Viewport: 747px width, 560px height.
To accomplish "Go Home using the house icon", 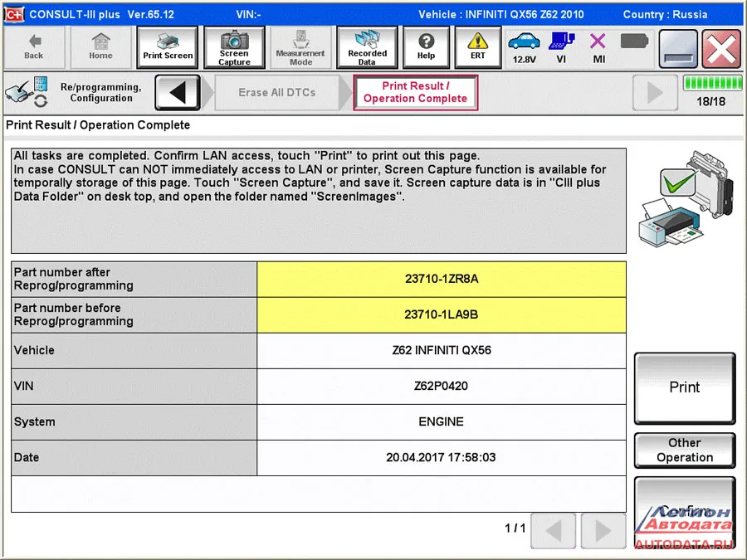I will [100, 47].
